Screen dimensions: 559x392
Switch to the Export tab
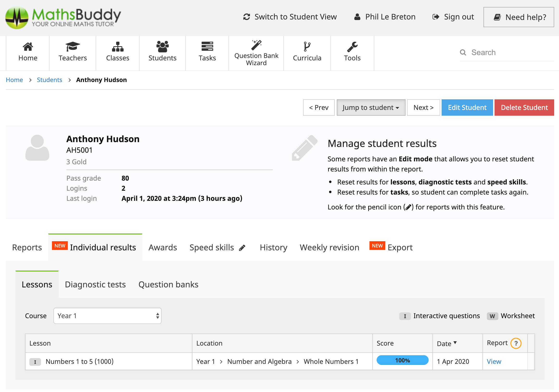pyautogui.click(x=400, y=247)
